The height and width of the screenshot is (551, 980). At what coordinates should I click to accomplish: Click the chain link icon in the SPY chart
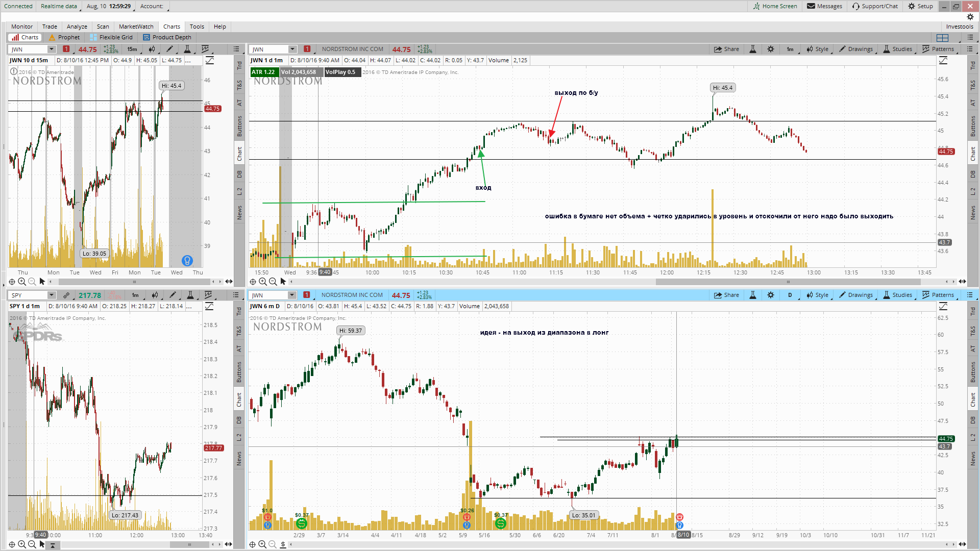pyautogui.click(x=66, y=295)
